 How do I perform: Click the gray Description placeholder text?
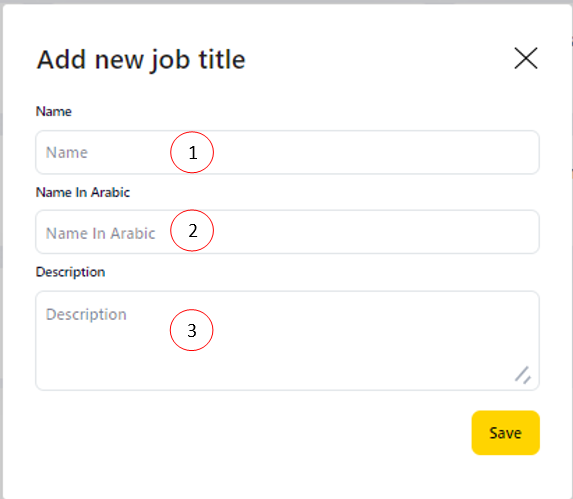[x=86, y=315]
